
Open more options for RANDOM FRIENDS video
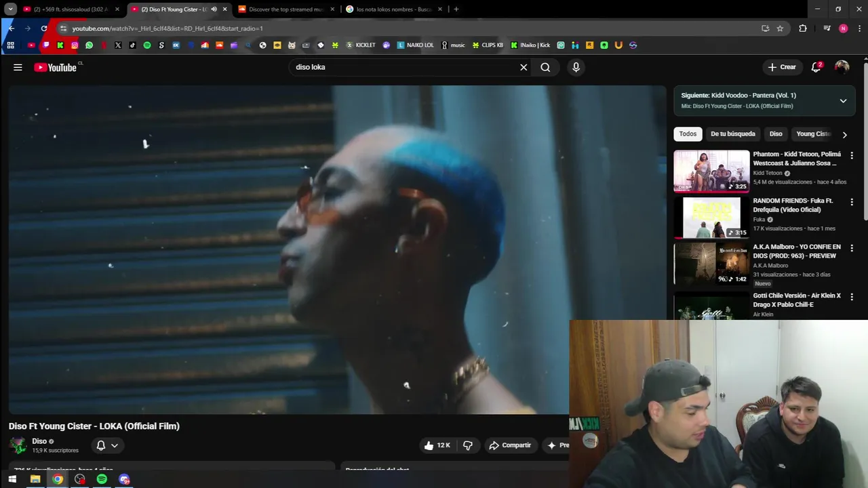click(852, 202)
